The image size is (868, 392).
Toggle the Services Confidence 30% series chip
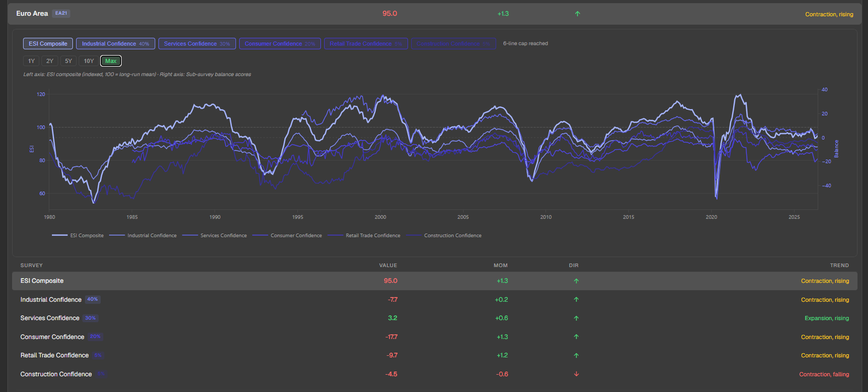click(x=197, y=44)
